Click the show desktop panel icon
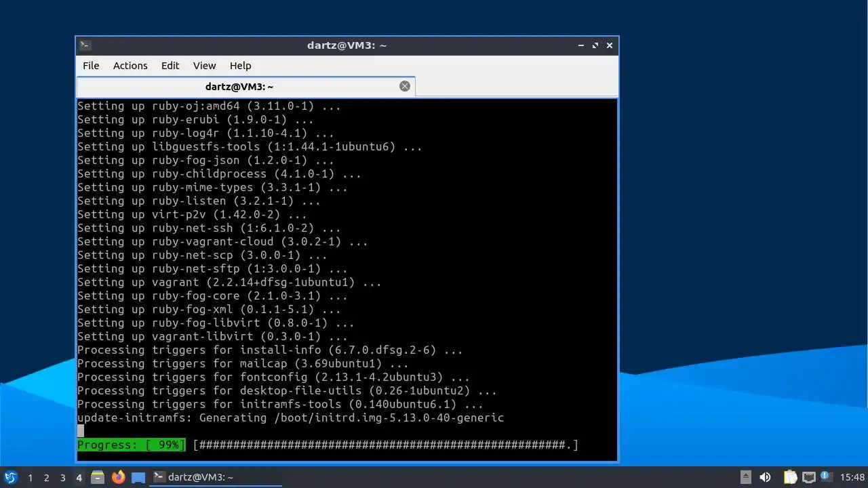868x488 pixels. pos(138,477)
